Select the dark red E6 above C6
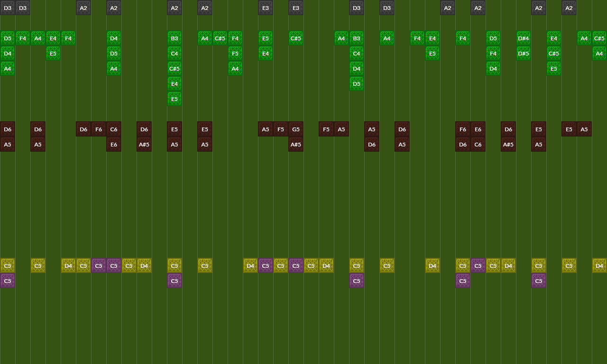 coord(478,129)
